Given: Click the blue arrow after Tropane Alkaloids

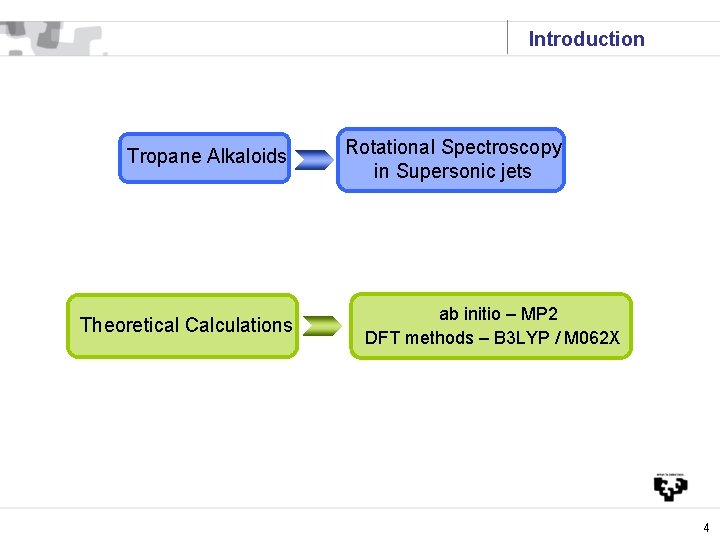Looking at the screenshot, I should coord(314,159).
